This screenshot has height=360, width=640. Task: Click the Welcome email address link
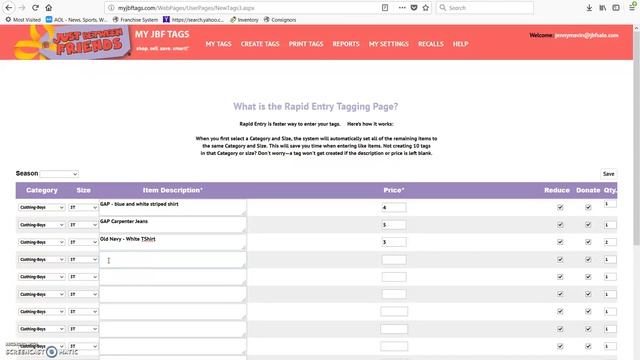tap(586, 35)
